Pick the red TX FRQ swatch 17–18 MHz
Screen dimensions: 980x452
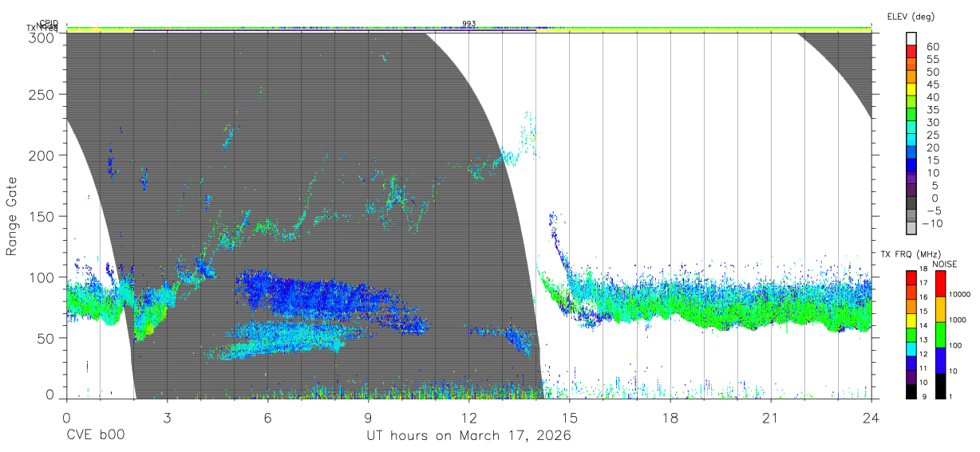click(910, 277)
